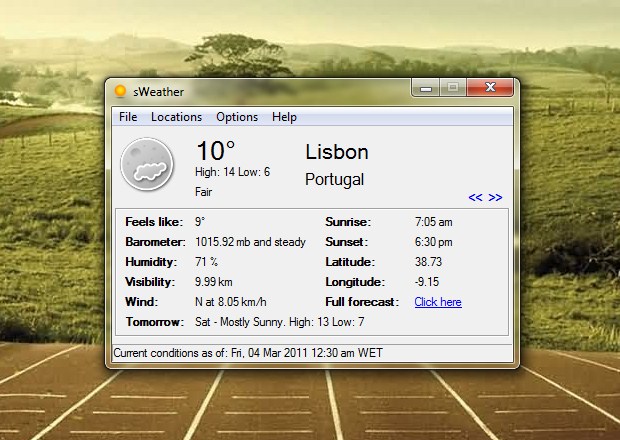The width and height of the screenshot is (620, 440).
Task: Click the Wind value 'N at 8.05 km/h'
Action: coord(231,302)
